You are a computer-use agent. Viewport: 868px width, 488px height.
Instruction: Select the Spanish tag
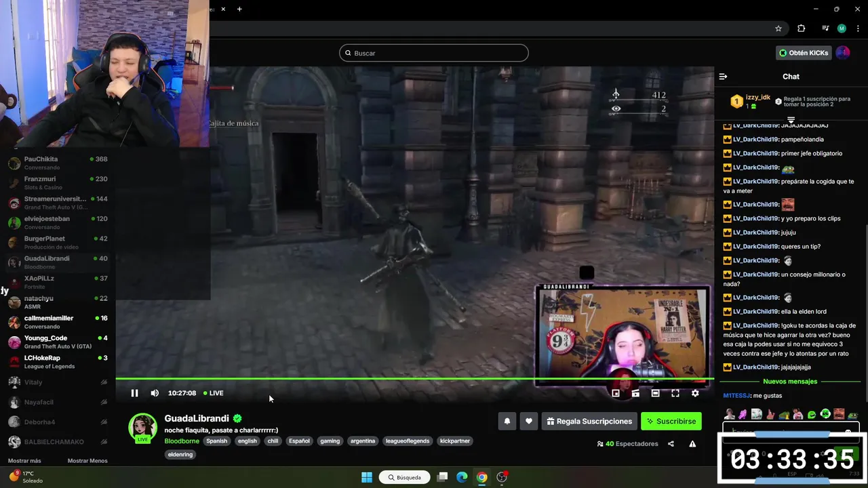(x=217, y=441)
